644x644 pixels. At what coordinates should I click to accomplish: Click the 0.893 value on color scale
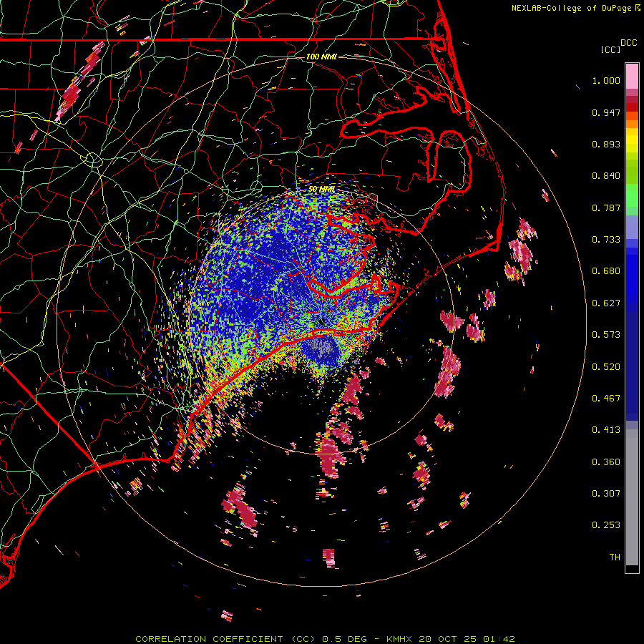pyautogui.click(x=606, y=144)
